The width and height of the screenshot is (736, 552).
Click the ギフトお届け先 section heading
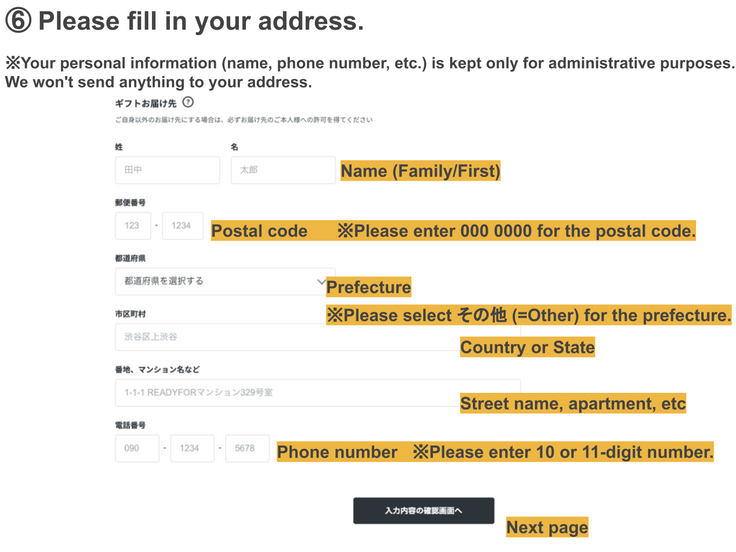[146, 103]
